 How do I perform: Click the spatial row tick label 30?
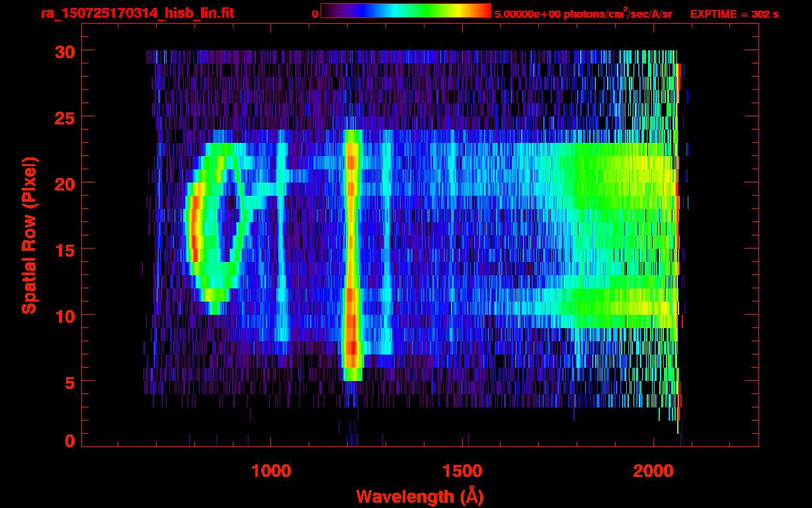[x=63, y=51]
